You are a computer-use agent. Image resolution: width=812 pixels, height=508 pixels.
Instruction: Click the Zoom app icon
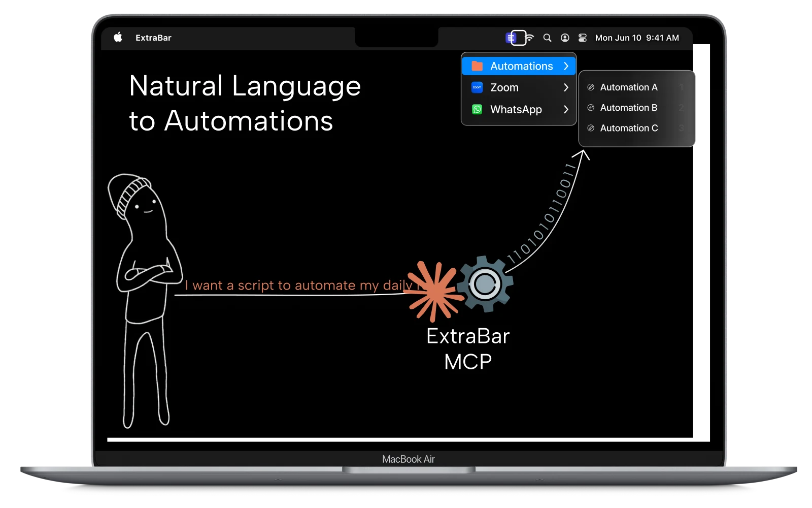pos(477,87)
